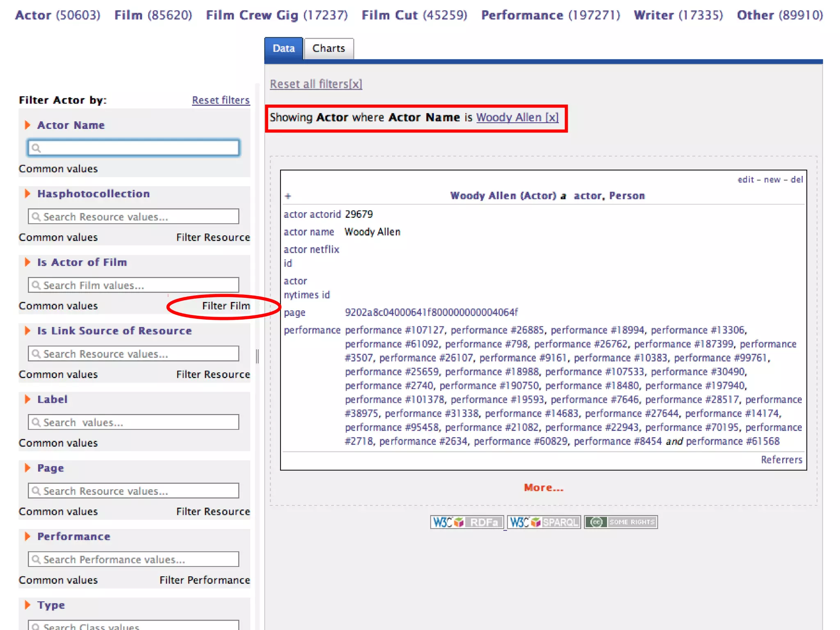The width and height of the screenshot is (840, 630).
Task: Click the Creative Commons Some Rights badge
Action: tap(621, 522)
